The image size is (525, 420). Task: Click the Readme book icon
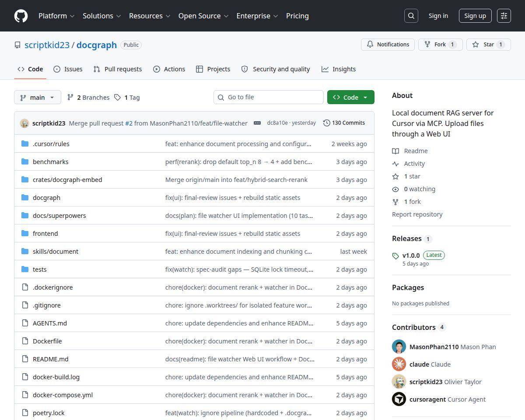click(x=395, y=151)
